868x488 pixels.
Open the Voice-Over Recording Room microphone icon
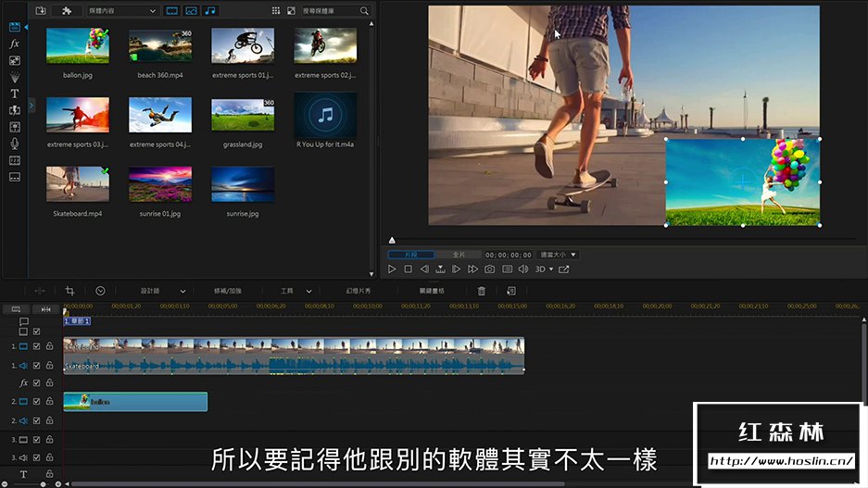(x=15, y=144)
